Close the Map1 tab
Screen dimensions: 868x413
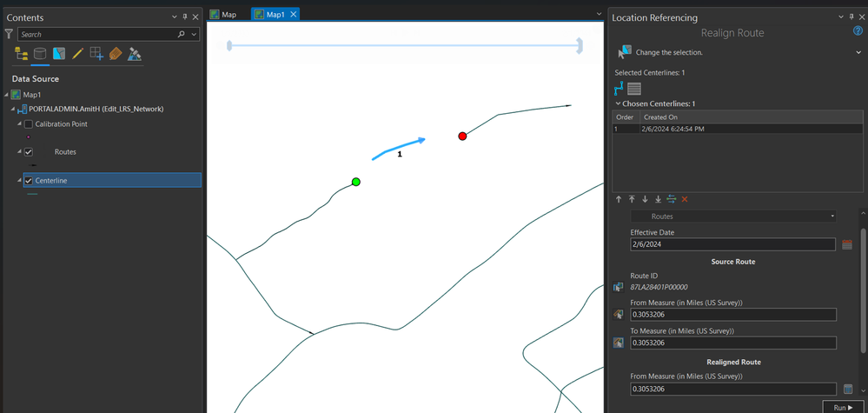click(x=294, y=15)
